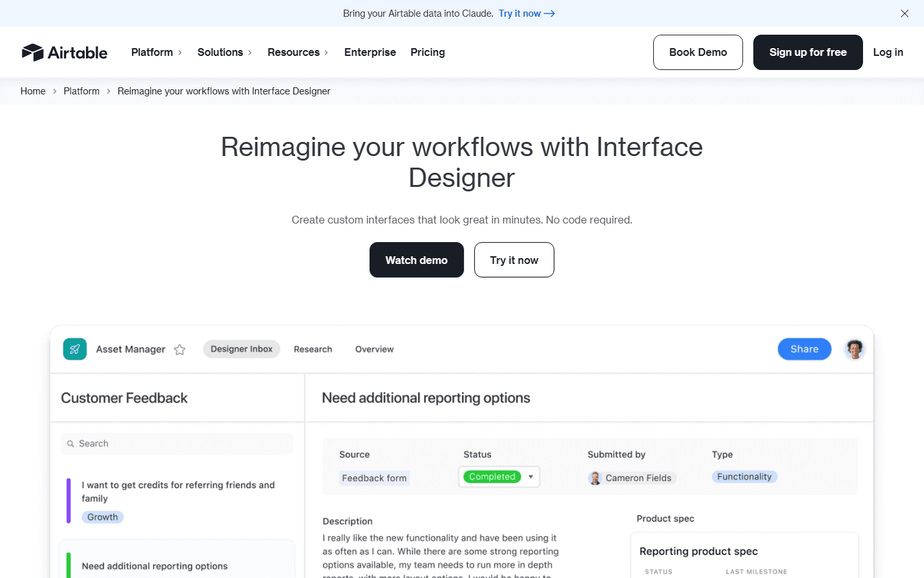Click the hero Try it now button

click(x=514, y=260)
